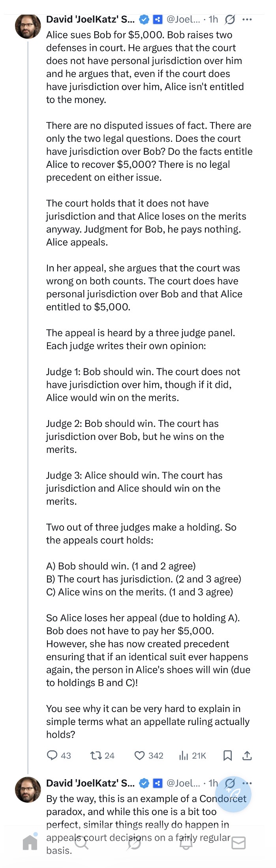276x868 pixels.
Task: Bookmark the Alice vs Bob tweet
Action: 227,755
